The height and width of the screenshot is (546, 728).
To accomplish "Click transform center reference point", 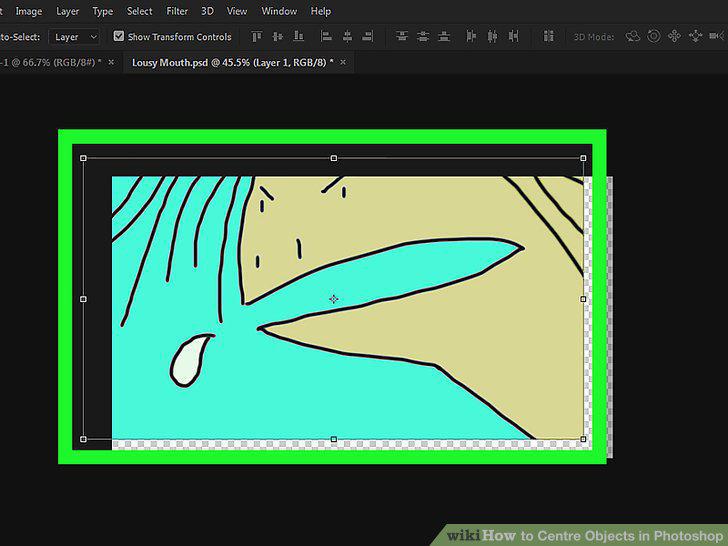I will click(333, 299).
